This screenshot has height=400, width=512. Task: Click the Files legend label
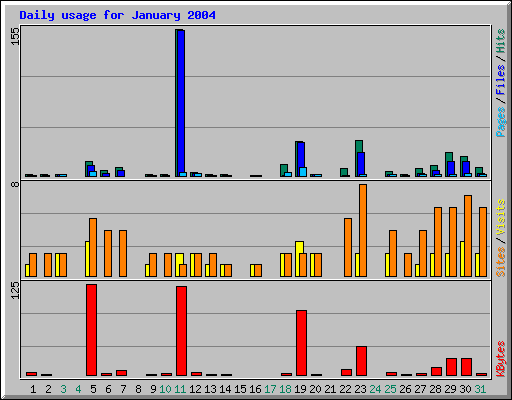pyautogui.click(x=501, y=79)
